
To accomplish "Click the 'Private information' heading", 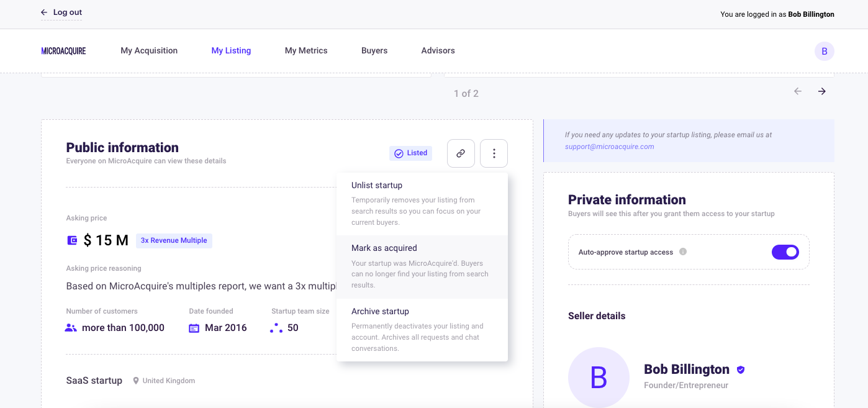I will pyautogui.click(x=627, y=200).
